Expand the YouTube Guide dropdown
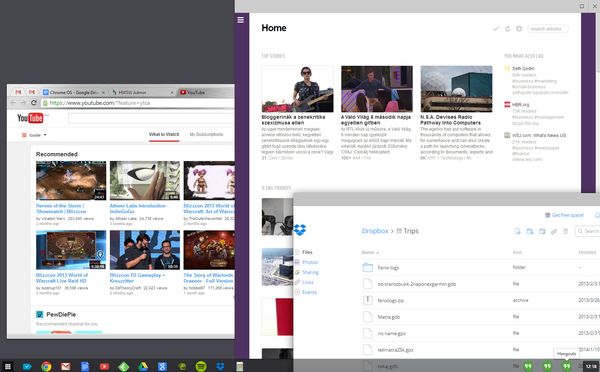This screenshot has width=600, height=372. 34,135
